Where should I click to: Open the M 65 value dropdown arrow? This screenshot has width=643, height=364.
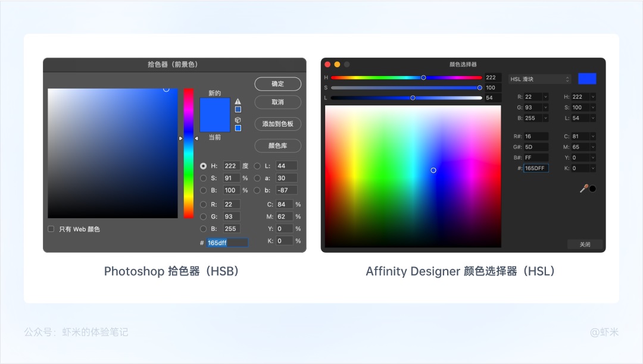pyautogui.click(x=593, y=147)
